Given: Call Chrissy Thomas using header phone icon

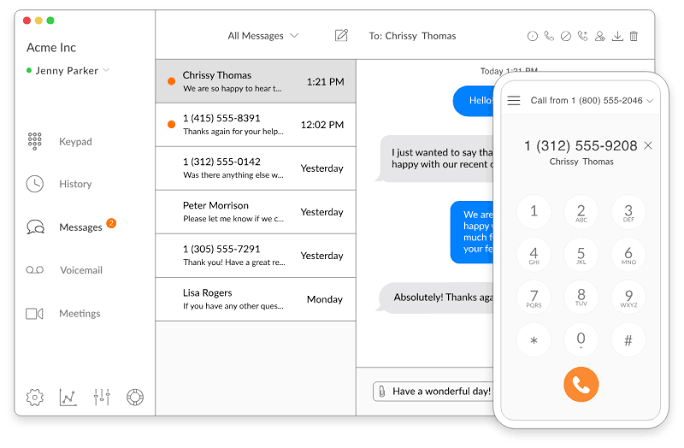Looking at the screenshot, I should (x=549, y=36).
